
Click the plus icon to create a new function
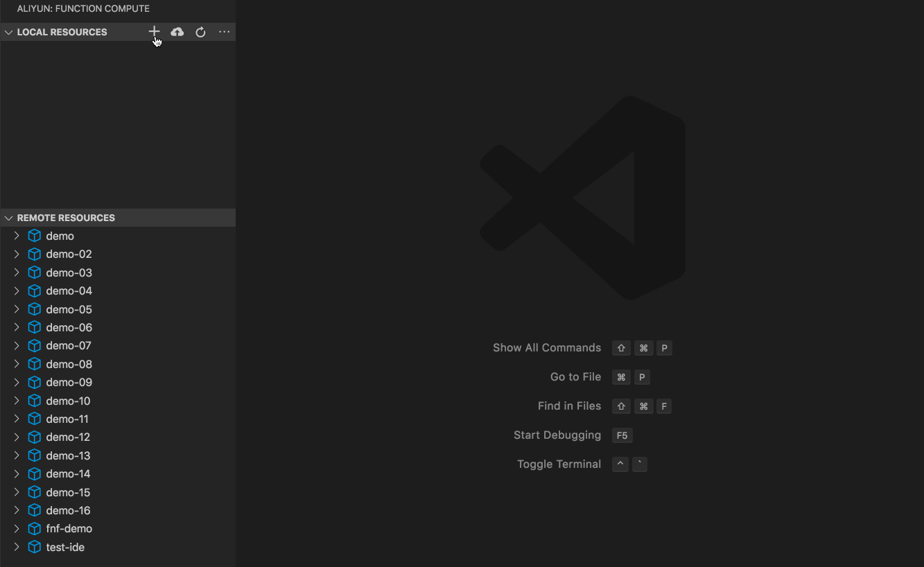click(x=154, y=32)
